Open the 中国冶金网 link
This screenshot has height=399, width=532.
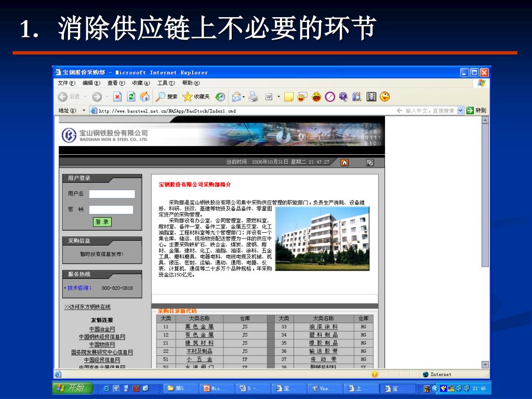102,329
